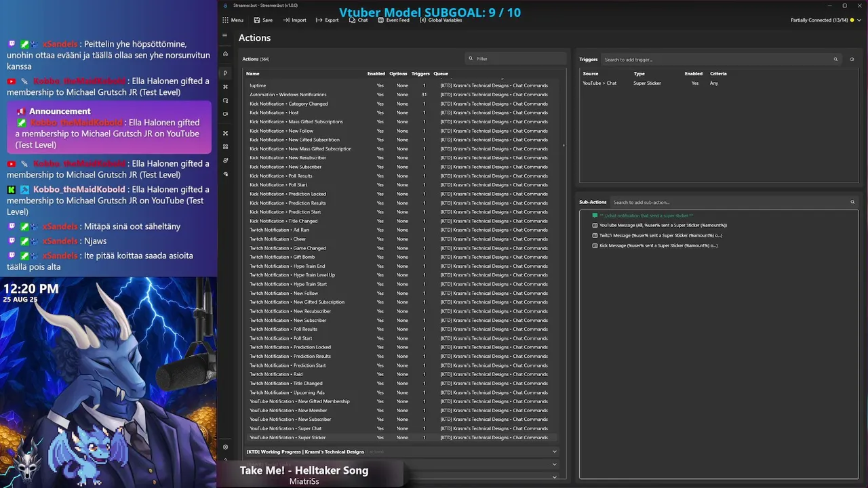Click the Import arrow icon
This screenshot has width=868, height=488.
tap(286, 20)
